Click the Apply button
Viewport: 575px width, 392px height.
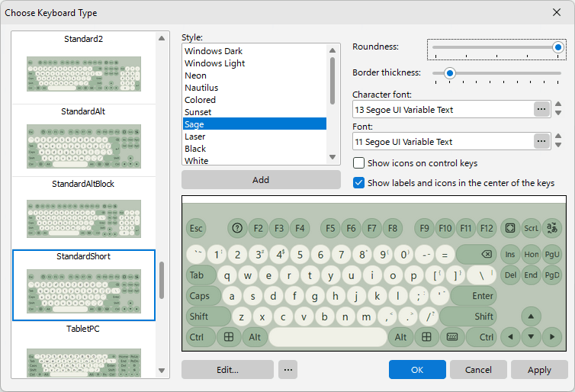tap(539, 370)
